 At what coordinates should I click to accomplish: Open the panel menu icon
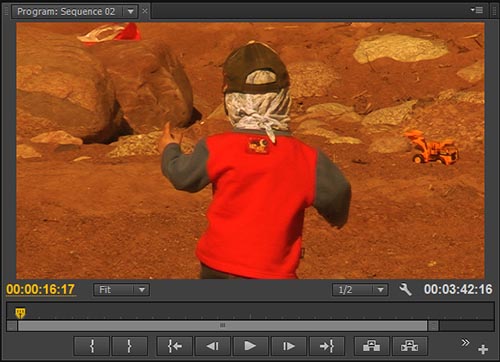tap(477, 10)
